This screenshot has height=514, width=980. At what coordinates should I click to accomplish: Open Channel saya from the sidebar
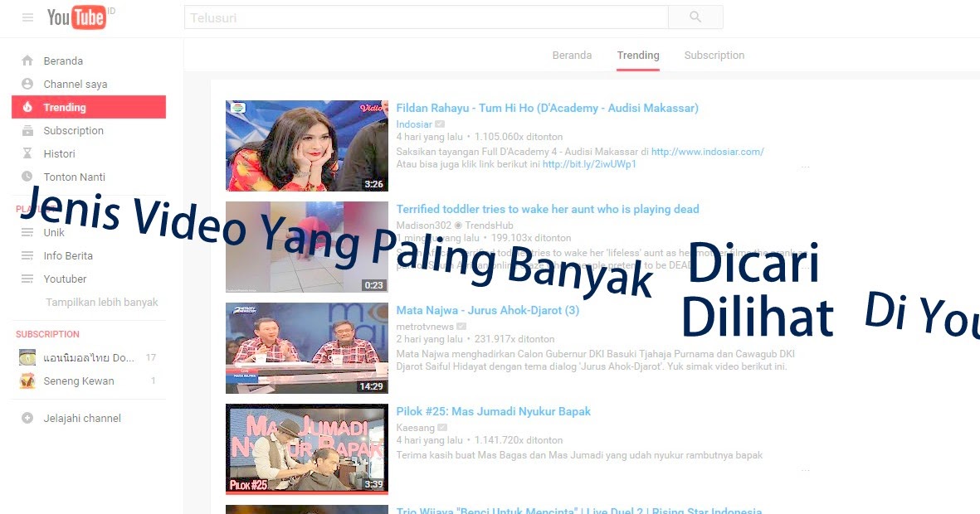[x=76, y=84]
